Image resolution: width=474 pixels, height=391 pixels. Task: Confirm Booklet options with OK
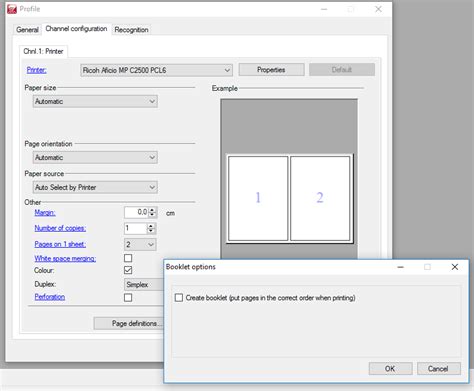(390, 369)
